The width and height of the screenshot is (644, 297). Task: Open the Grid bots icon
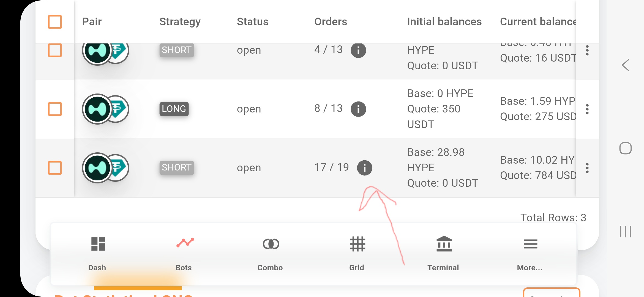[358, 244]
